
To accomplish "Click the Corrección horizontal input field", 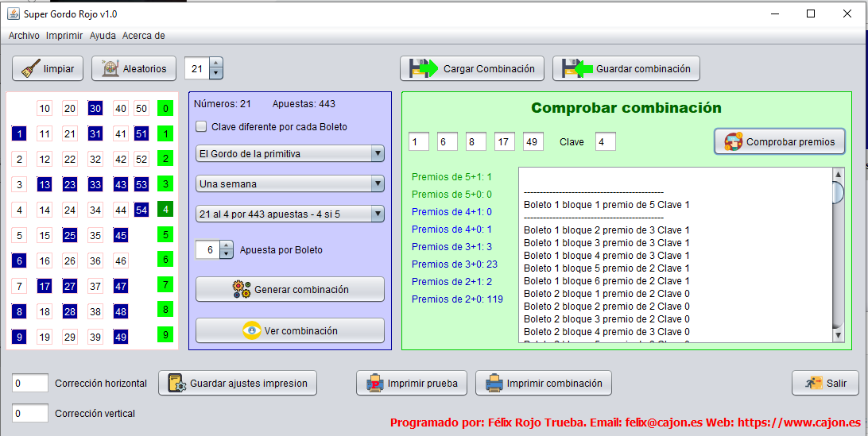I will pyautogui.click(x=30, y=383).
